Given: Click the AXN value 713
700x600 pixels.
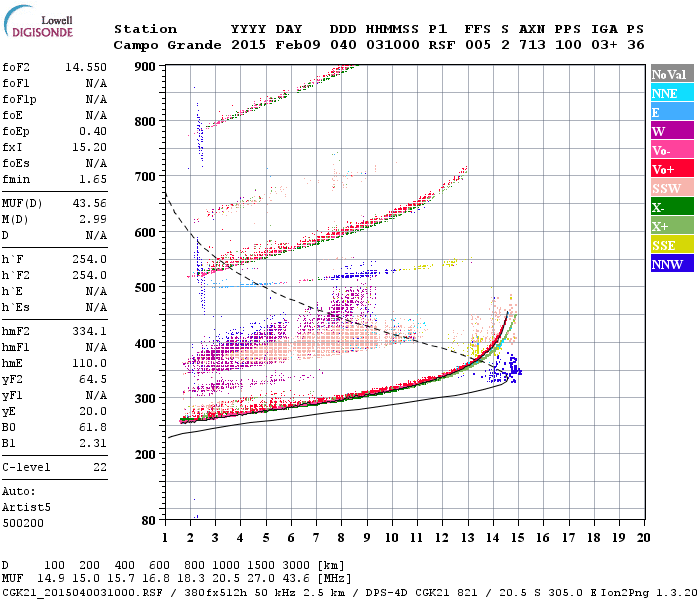Looking at the screenshot, I should click(x=532, y=45).
